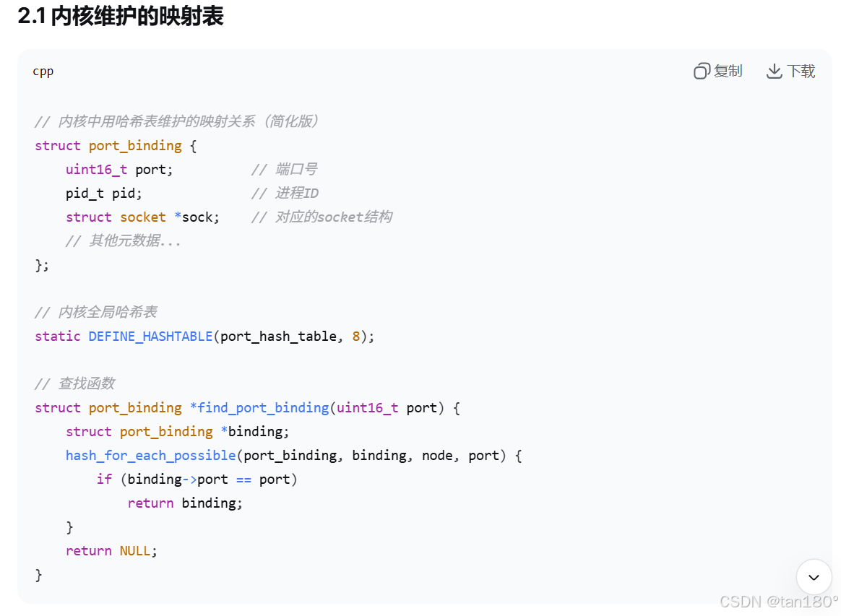The width and height of the screenshot is (841, 616).
Task: Click the if (binding->port == port) line
Action: pyautogui.click(x=197, y=480)
